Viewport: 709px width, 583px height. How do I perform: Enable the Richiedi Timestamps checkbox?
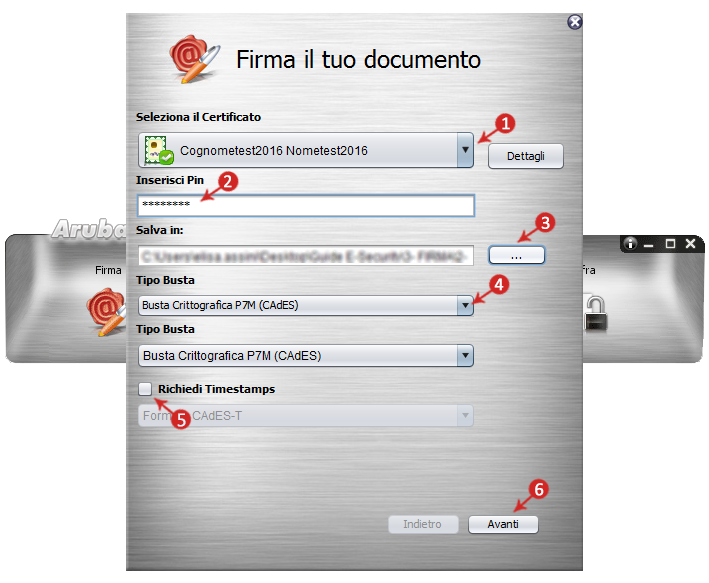pos(145,389)
